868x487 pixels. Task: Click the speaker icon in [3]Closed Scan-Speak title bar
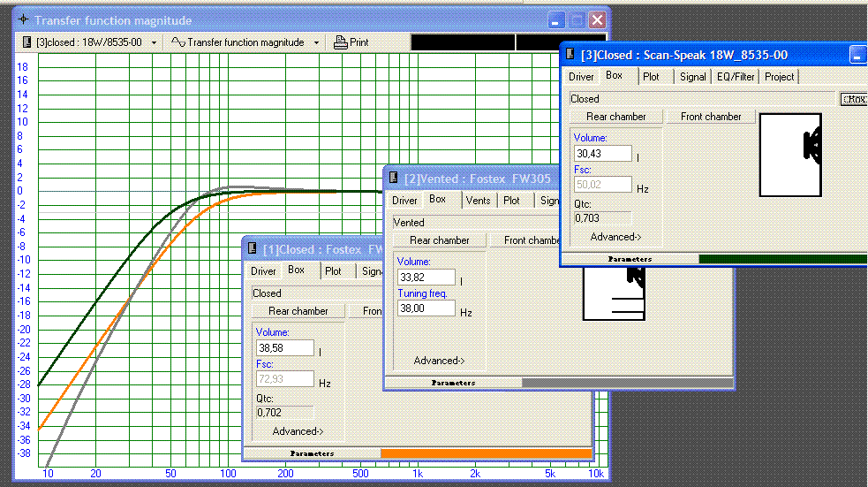[x=570, y=54]
